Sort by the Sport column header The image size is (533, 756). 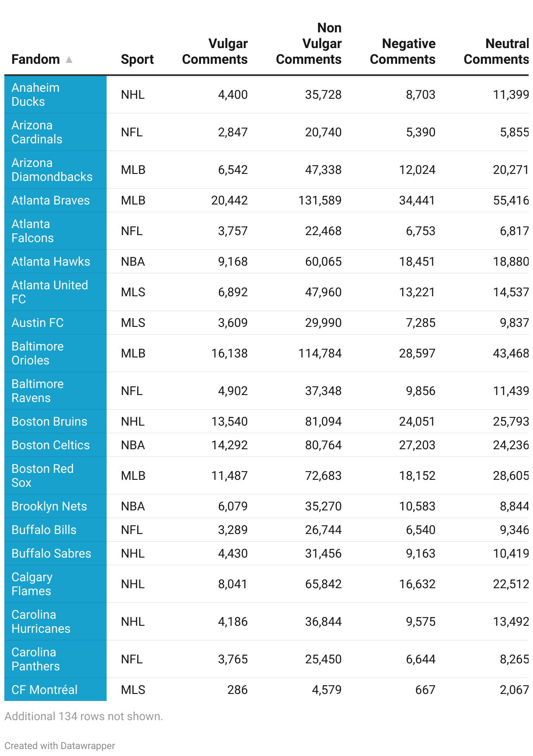pos(137,59)
